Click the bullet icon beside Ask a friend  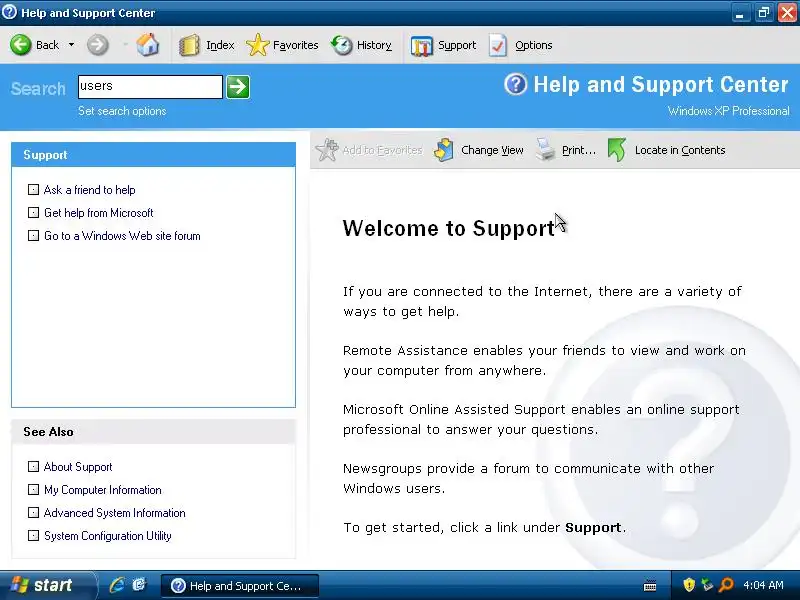click(33, 190)
